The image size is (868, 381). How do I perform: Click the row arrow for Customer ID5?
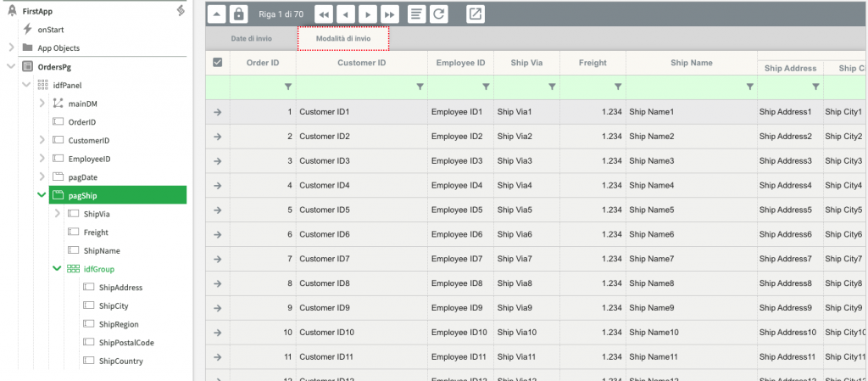(x=218, y=210)
